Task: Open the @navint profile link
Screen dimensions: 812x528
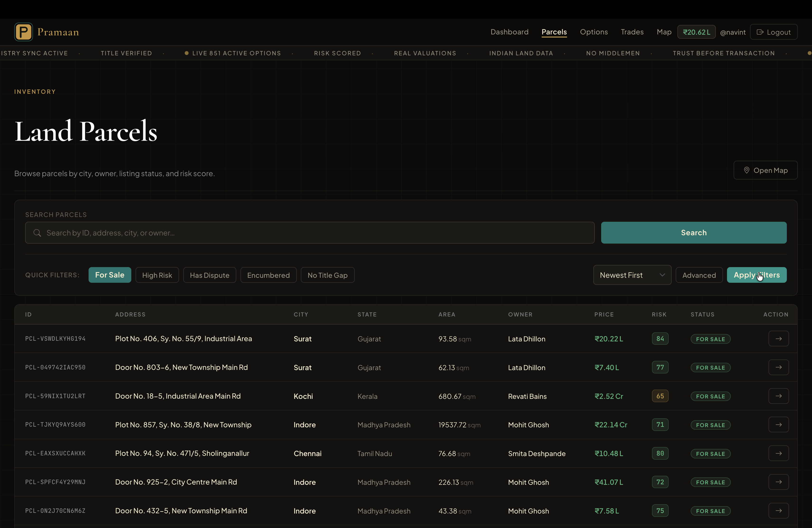Action: [x=733, y=32]
